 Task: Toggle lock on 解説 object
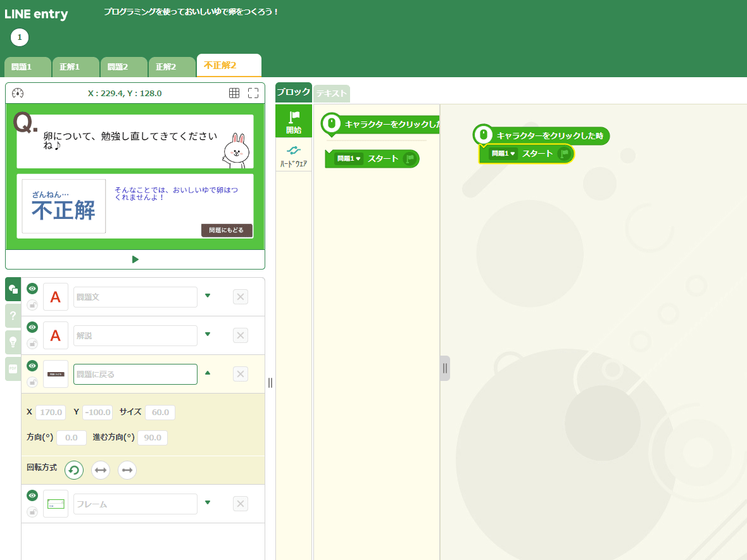click(32, 344)
